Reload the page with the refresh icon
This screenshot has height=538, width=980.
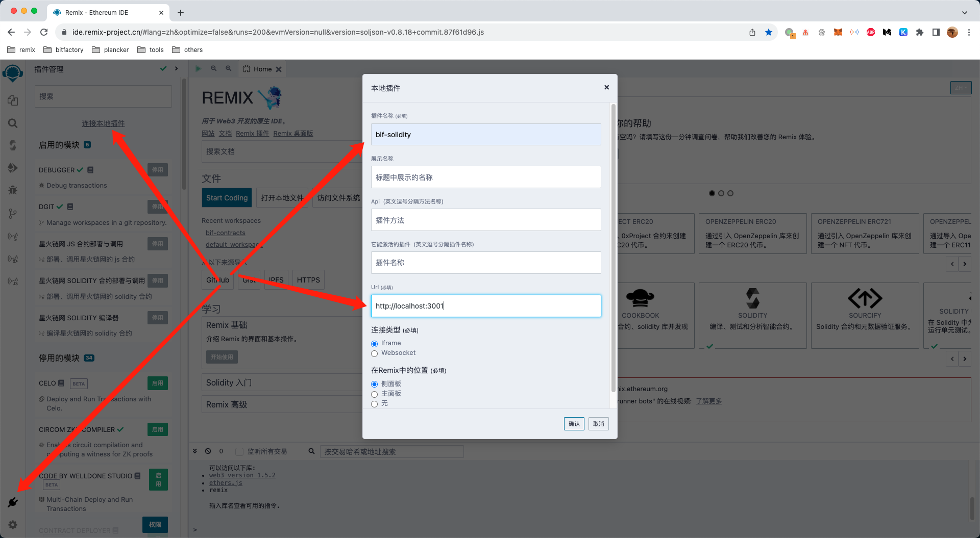[44, 32]
